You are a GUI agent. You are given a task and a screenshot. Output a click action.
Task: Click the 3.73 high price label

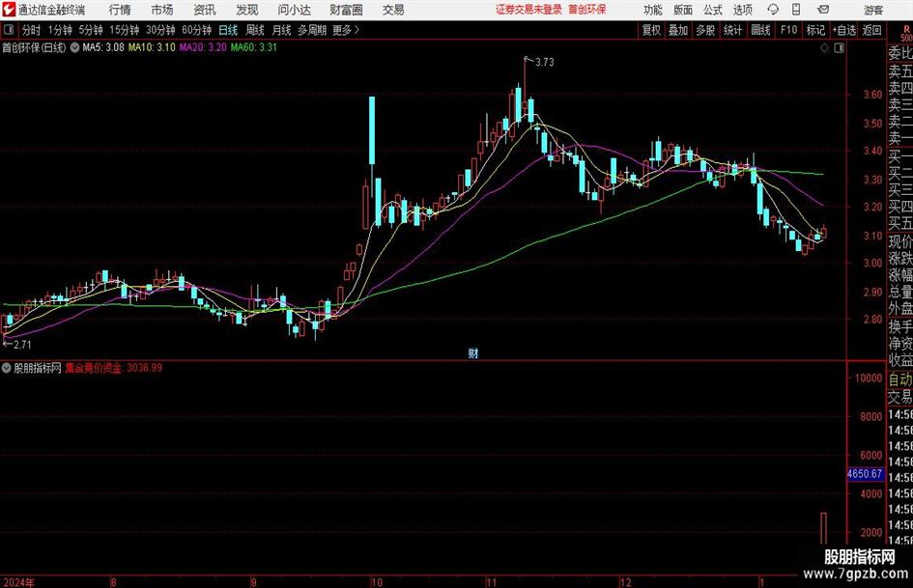point(545,62)
